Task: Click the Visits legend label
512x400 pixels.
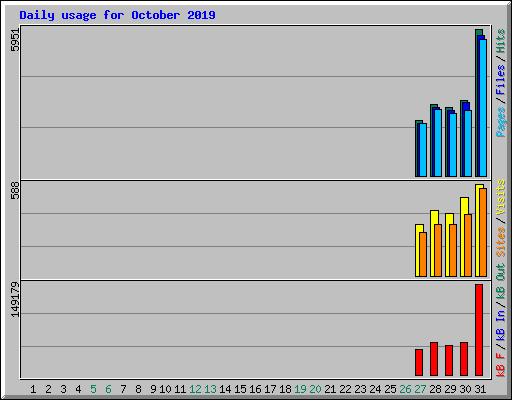Action: pos(500,197)
